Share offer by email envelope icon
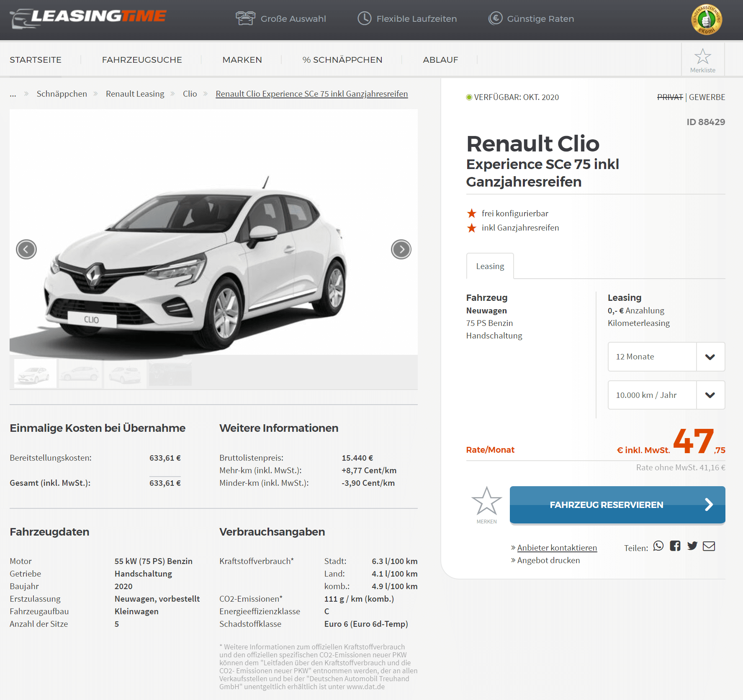This screenshot has height=700, width=743. point(709,546)
